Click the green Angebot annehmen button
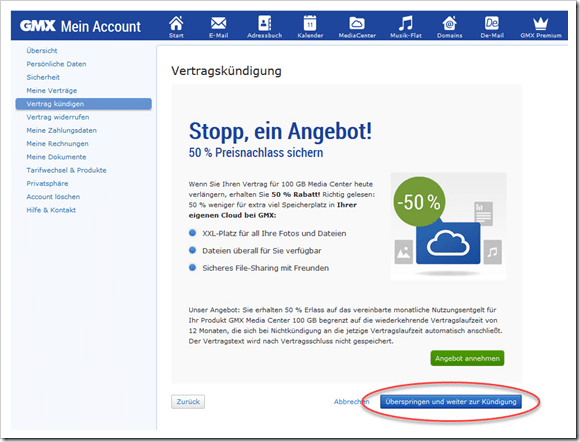The width and height of the screenshot is (580, 442). click(x=467, y=358)
